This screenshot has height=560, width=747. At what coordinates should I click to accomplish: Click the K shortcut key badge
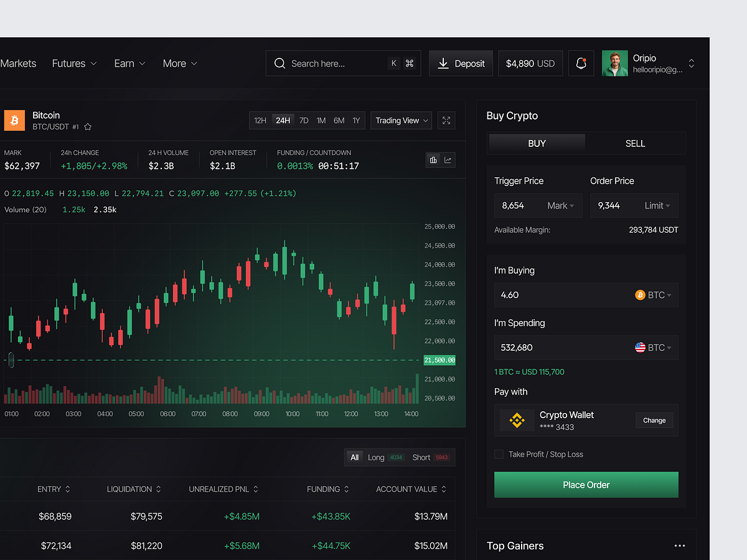point(394,63)
